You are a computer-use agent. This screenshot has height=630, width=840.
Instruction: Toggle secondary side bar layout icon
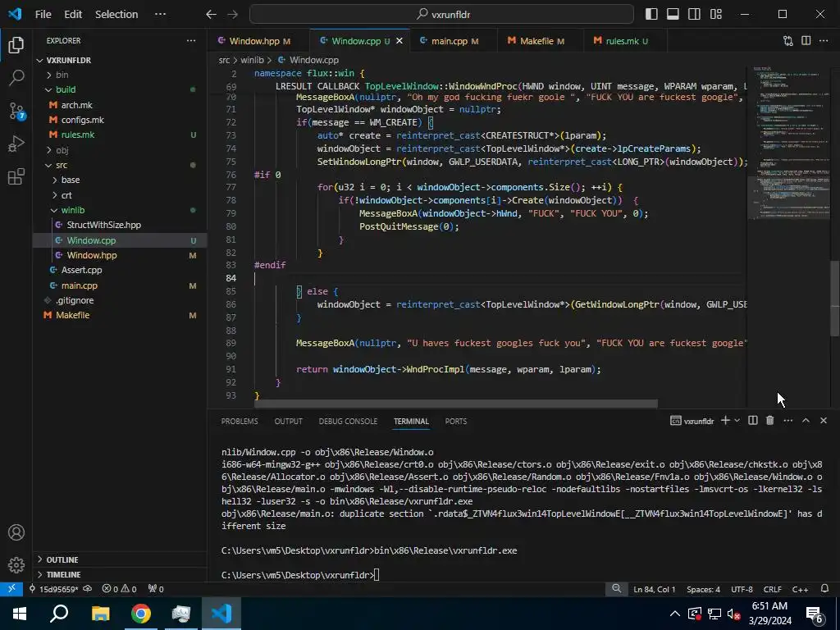pos(694,15)
